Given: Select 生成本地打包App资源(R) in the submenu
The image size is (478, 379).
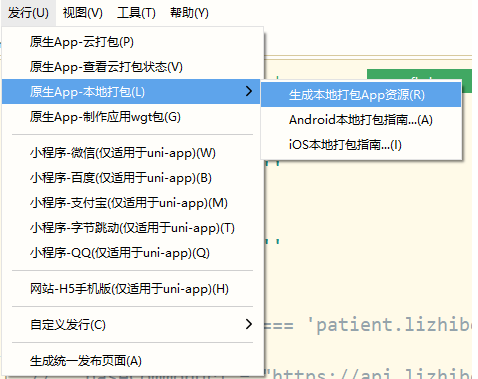Looking at the screenshot, I should click(x=361, y=95).
